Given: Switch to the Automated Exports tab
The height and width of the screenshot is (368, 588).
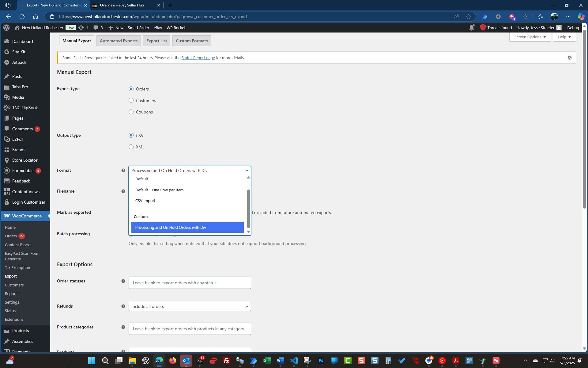Looking at the screenshot, I should pyautogui.click(x=119, y=41).
